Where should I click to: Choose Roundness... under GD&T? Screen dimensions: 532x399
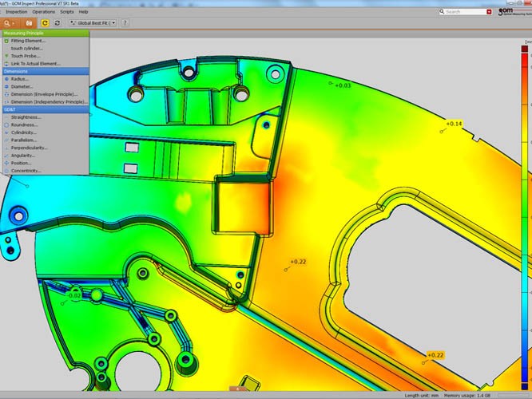coord(46,124)
